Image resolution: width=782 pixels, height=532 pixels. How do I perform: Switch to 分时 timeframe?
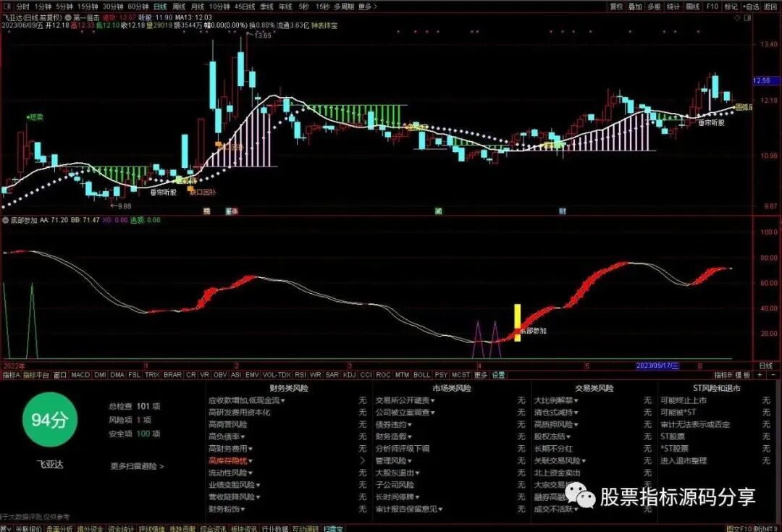(x=22, y=7)
